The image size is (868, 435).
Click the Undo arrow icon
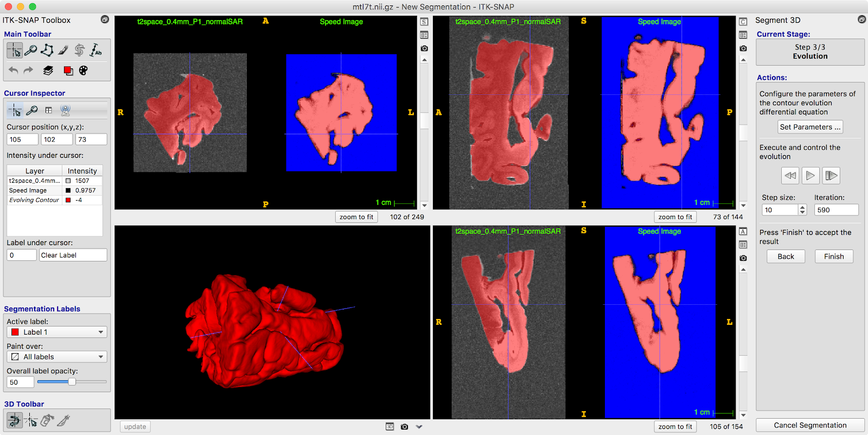click(14, 71)
